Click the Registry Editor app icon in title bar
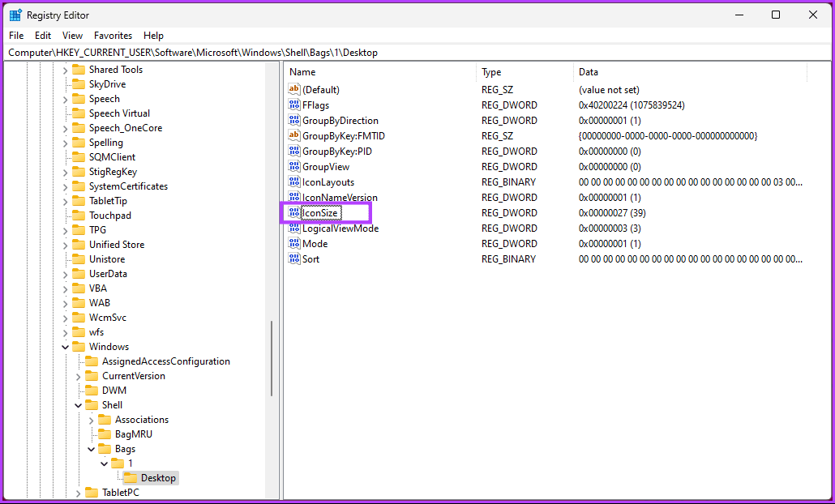Viewport: 835px width, 504px height. [15, 15]
